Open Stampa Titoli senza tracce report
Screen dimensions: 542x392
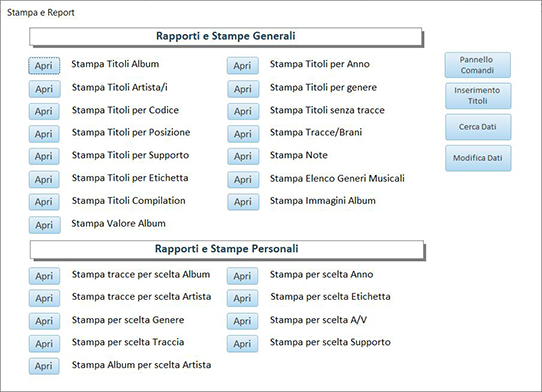[243, 111]
